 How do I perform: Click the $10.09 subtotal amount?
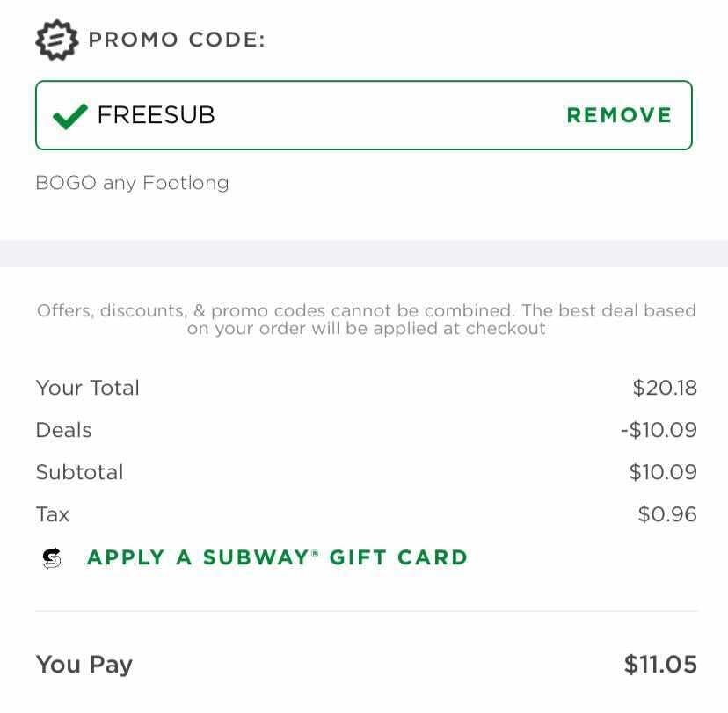click(663, 472)
